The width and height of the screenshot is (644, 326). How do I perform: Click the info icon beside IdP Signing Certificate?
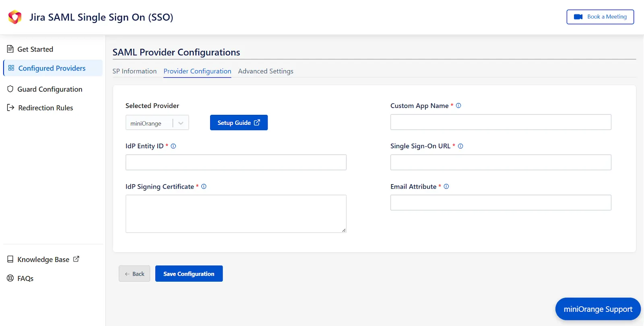pyautogui.click(x=204, y=186)
